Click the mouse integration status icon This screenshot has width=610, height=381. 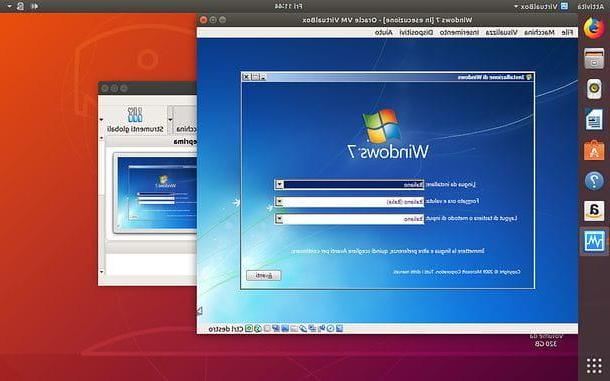point(258,328)
